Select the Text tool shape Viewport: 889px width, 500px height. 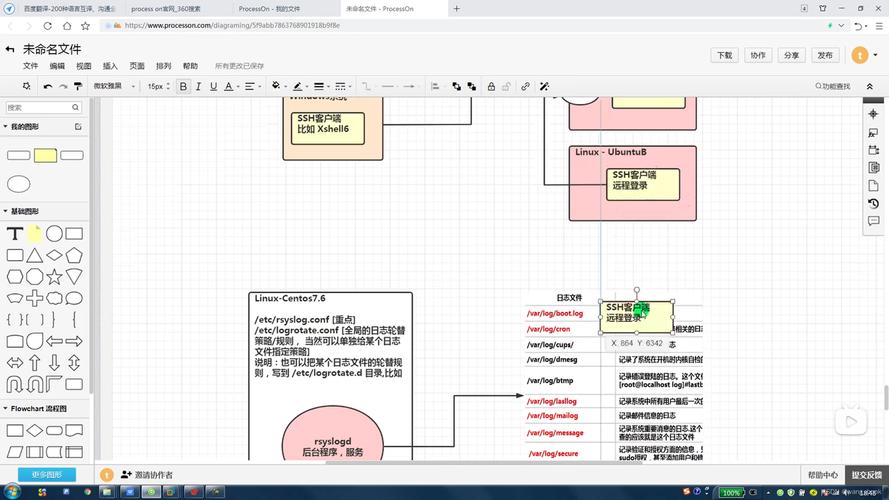(x=15, y=234)
